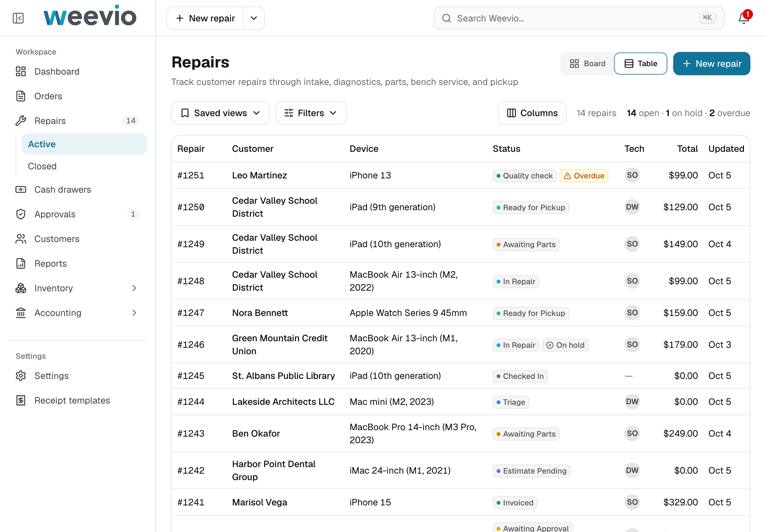766x532 pixels.
Task: Click the Search Weevio field
Action: coord(579,18)
